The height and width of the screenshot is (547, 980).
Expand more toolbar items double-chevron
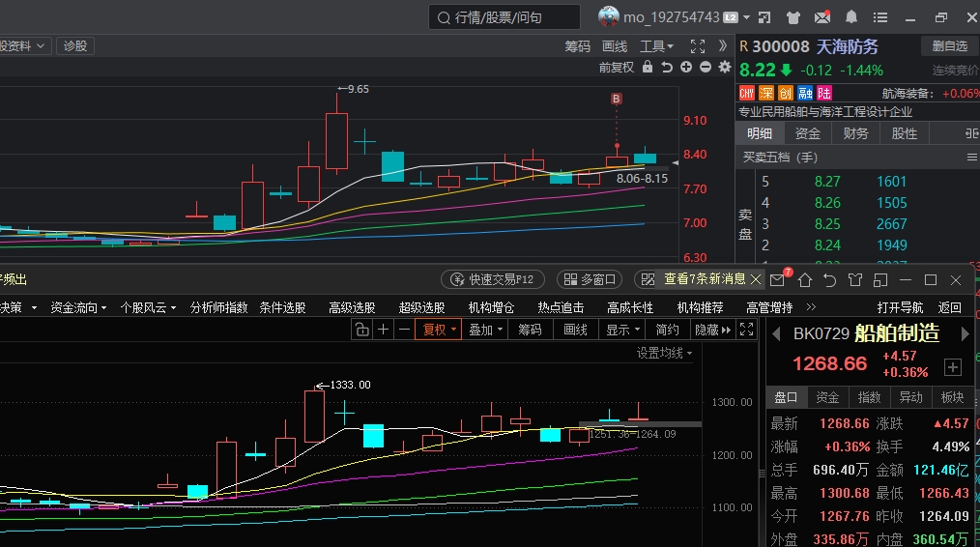pos(723,45)
